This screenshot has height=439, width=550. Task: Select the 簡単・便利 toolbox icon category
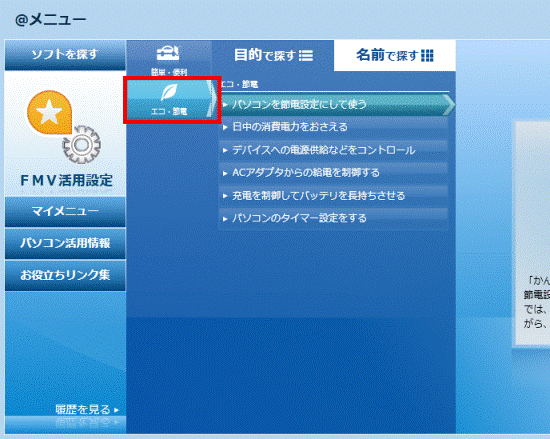169,59
